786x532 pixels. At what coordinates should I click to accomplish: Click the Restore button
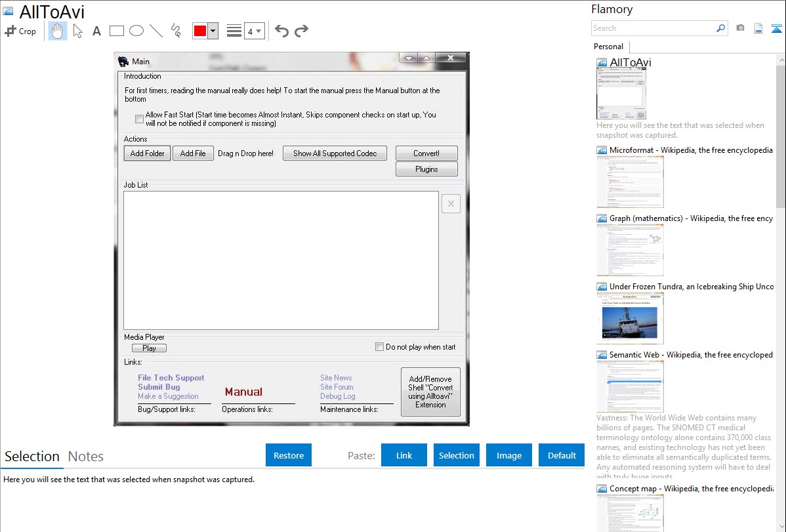pyautogui.click(x=289, y=455)
